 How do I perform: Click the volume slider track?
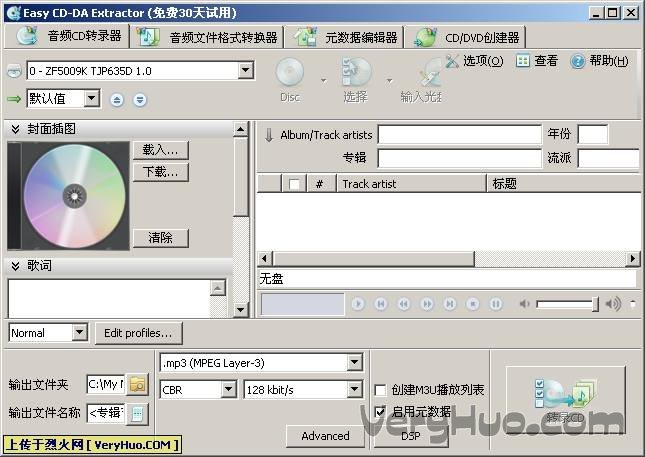tap(566, 304)
